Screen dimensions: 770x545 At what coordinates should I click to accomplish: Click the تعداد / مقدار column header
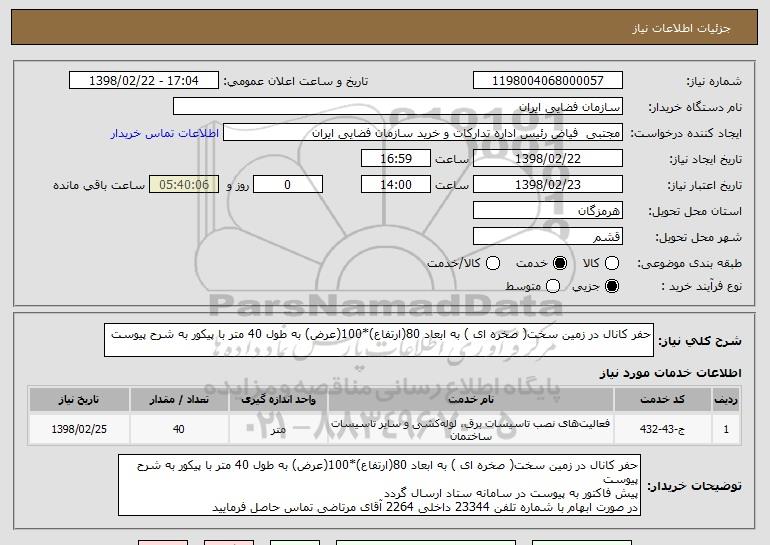pos(179,400)
